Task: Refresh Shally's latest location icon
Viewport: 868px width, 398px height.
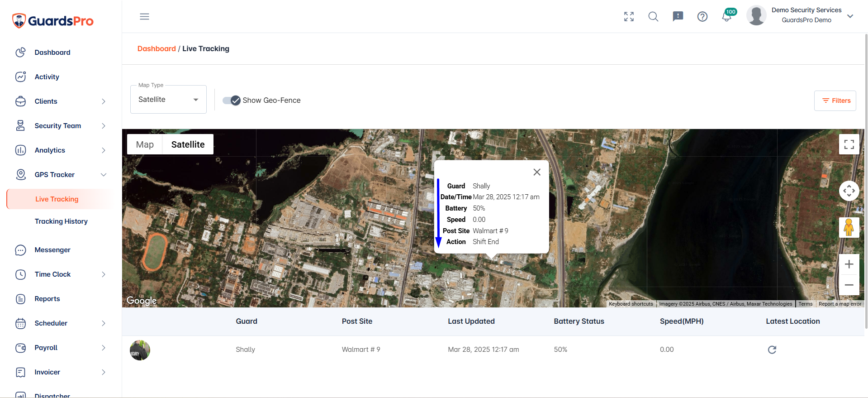Action: pos(772,350)
